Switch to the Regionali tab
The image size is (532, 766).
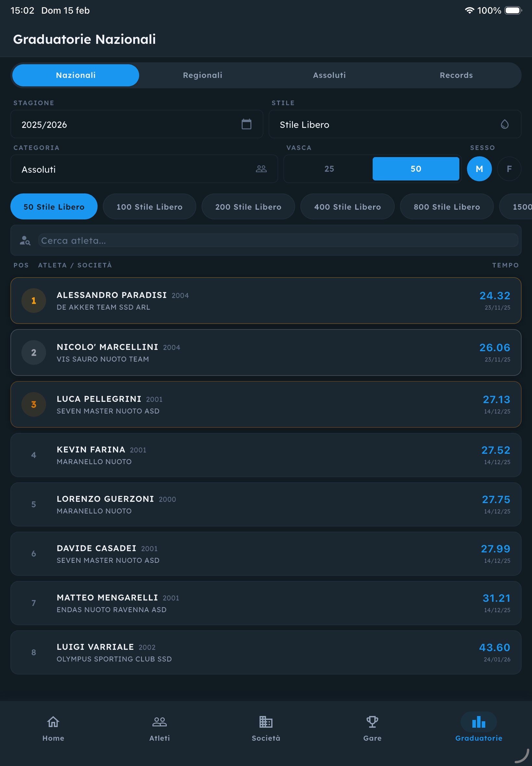pyautogui.click(x=202, y=75)
